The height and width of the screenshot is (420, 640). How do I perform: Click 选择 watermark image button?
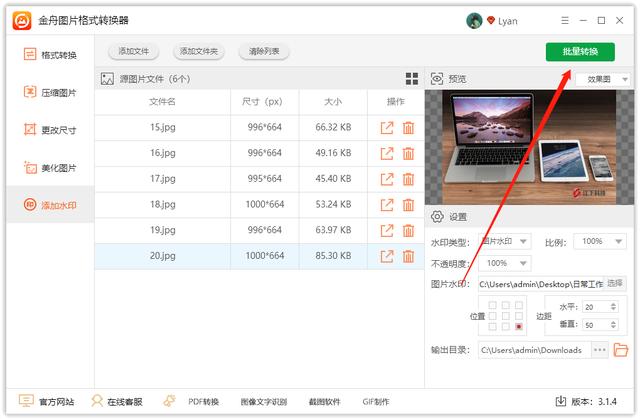point(615,283)
